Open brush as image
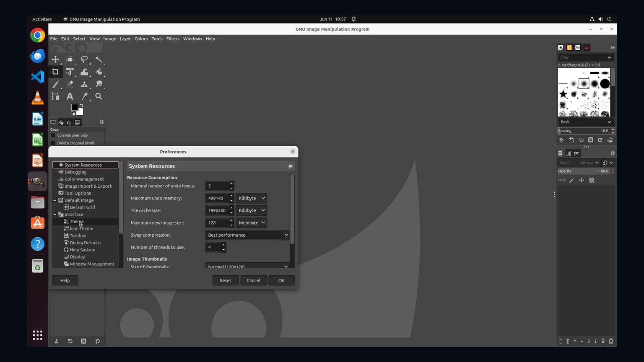 point(610,140)
